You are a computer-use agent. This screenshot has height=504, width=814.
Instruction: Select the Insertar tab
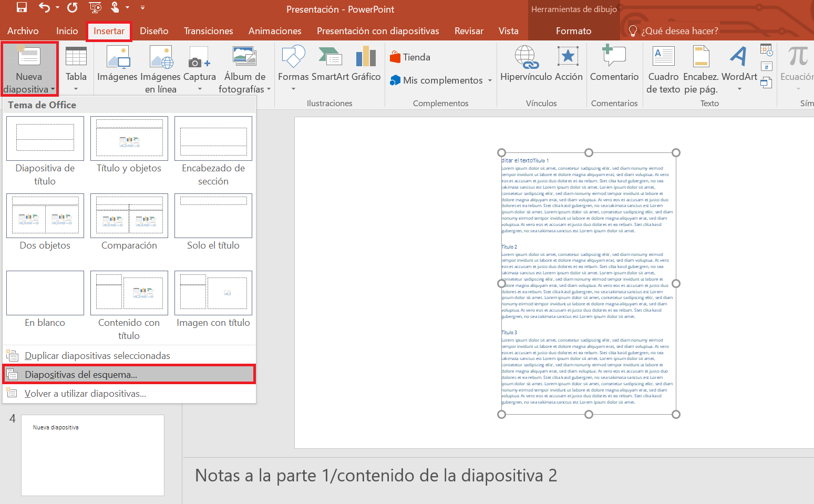[x=109, y=31]
